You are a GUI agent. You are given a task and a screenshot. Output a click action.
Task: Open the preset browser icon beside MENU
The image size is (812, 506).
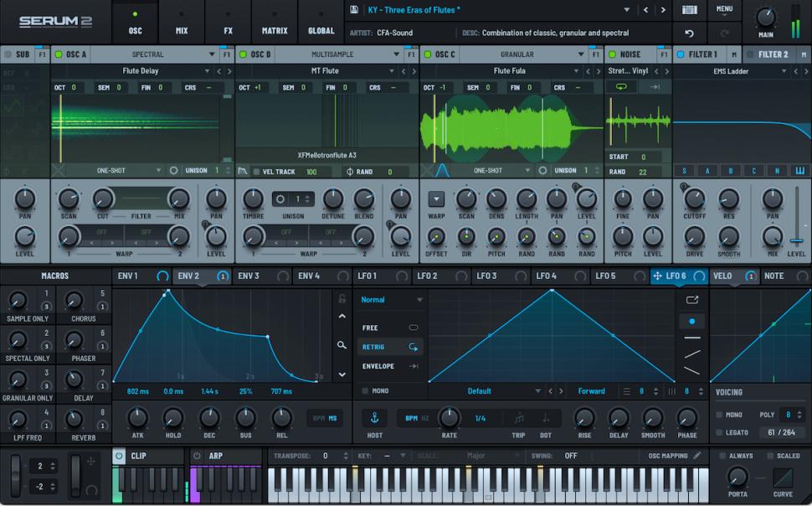tap(690, 10)
